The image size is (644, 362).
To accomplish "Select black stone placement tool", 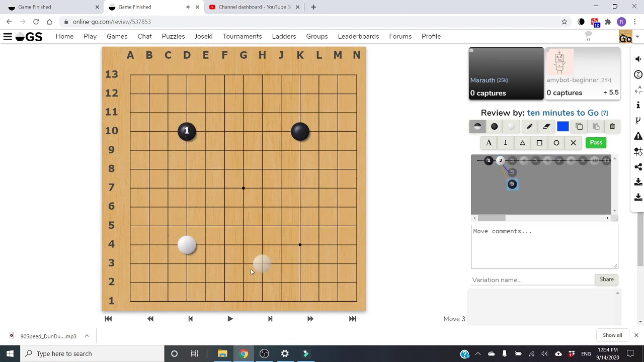I will click(x=495, y=127).
